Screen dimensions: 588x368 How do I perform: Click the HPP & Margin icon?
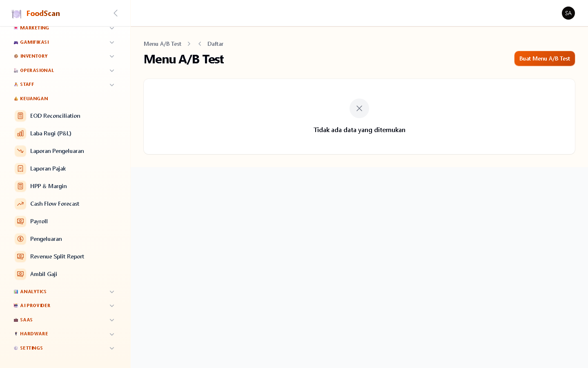coord(20,186)
